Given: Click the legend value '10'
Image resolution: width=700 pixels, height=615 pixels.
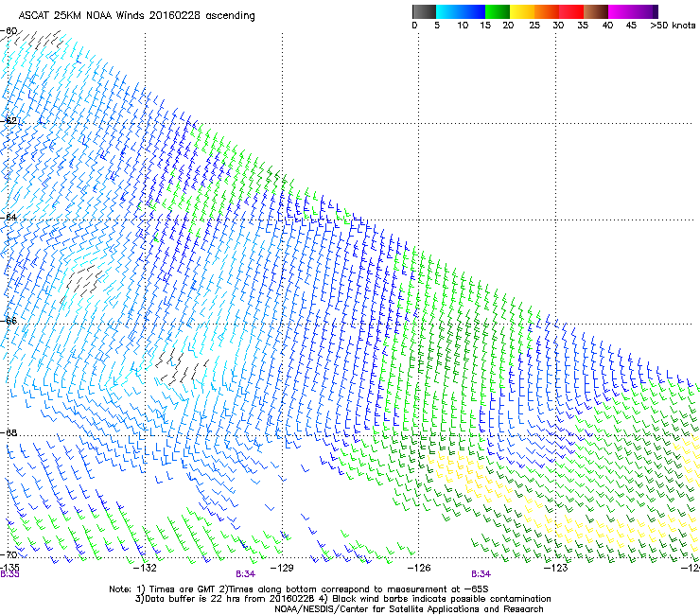Looking at the screenshot, I should pos(463,26).
